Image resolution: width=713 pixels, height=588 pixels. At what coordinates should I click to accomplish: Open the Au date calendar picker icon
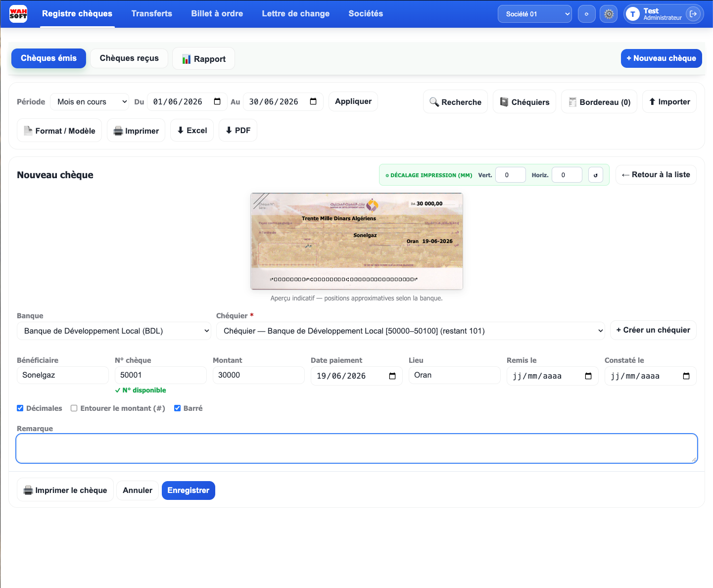(x=313, y=101)
